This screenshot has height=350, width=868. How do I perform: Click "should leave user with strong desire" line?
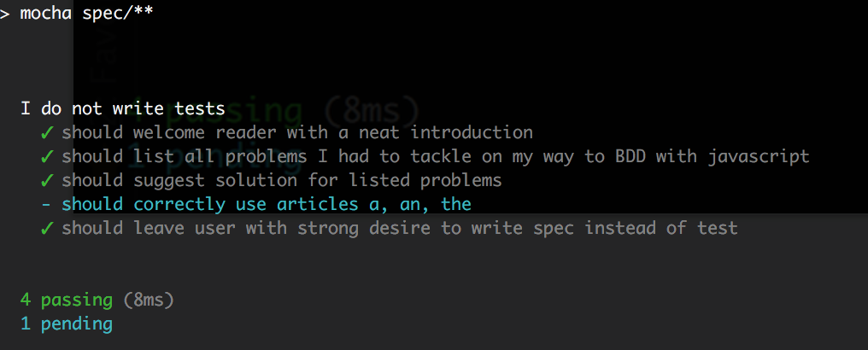pyautogui.click(x=400, y=228)
